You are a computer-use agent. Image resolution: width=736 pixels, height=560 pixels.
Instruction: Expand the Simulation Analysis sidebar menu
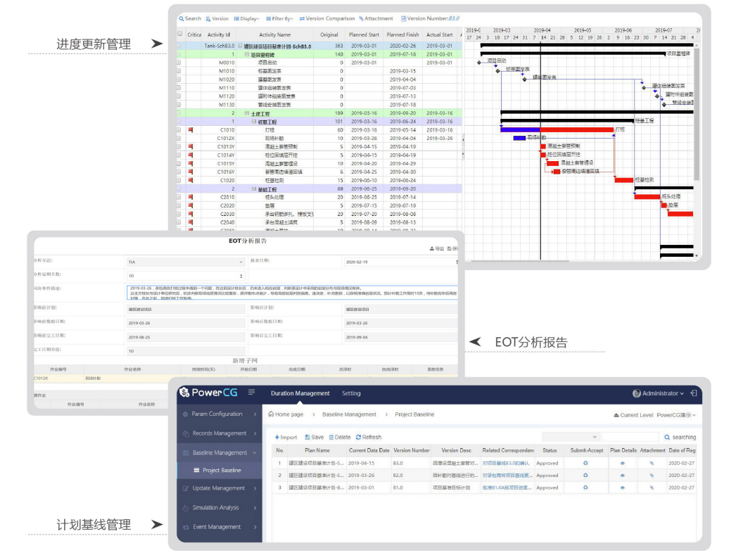[220, 507]
